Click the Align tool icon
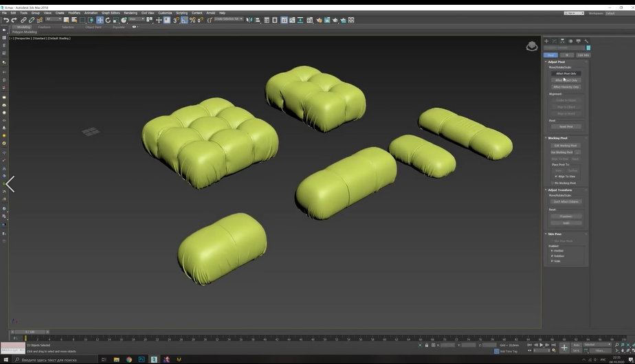 [x=257, y=20]
